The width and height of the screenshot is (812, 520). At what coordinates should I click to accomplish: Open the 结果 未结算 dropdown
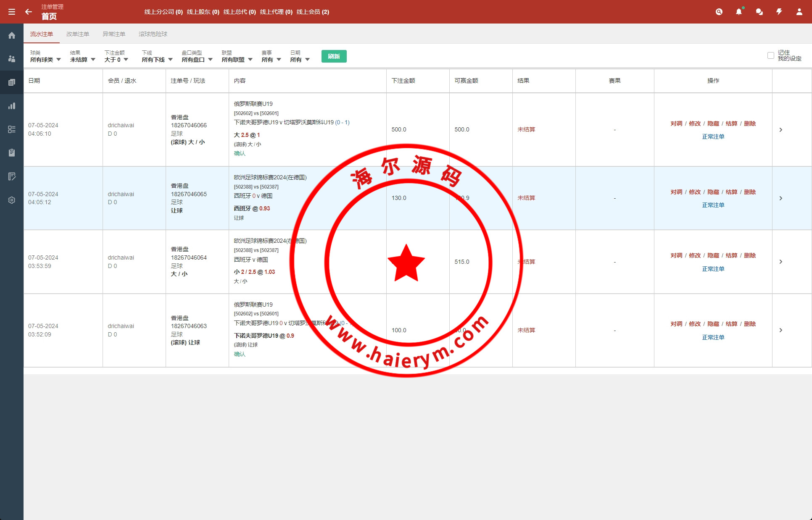(x=82, y=60)
